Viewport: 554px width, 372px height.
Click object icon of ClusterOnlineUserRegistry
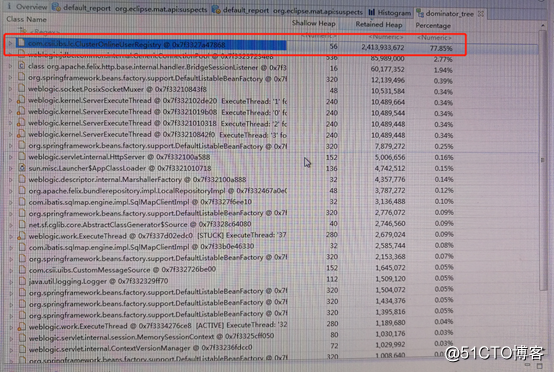pyautogui.click(x=21, y=43)
